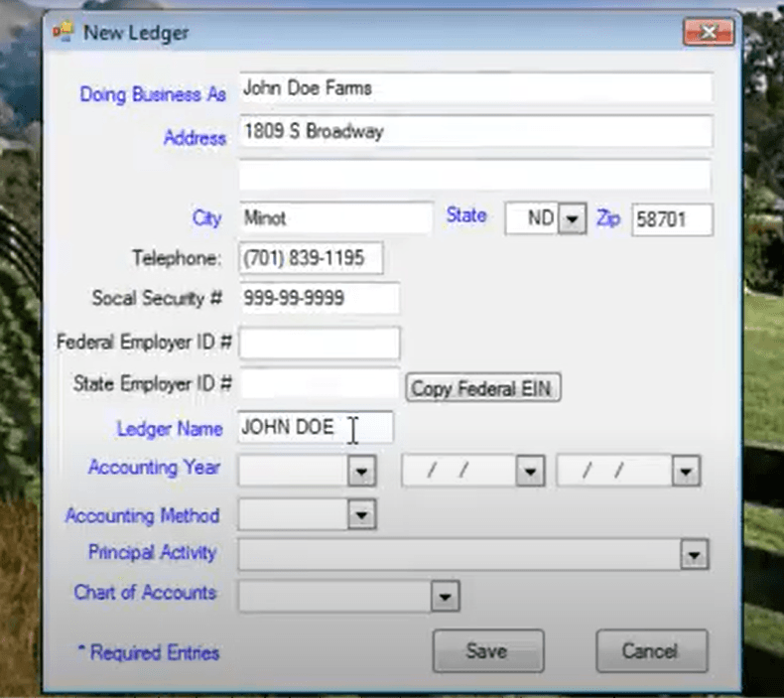The width and height of the screenshot is (784, 698).
Task: Expand the Chart of Accounts dropdown
Action: click(445, 596)
